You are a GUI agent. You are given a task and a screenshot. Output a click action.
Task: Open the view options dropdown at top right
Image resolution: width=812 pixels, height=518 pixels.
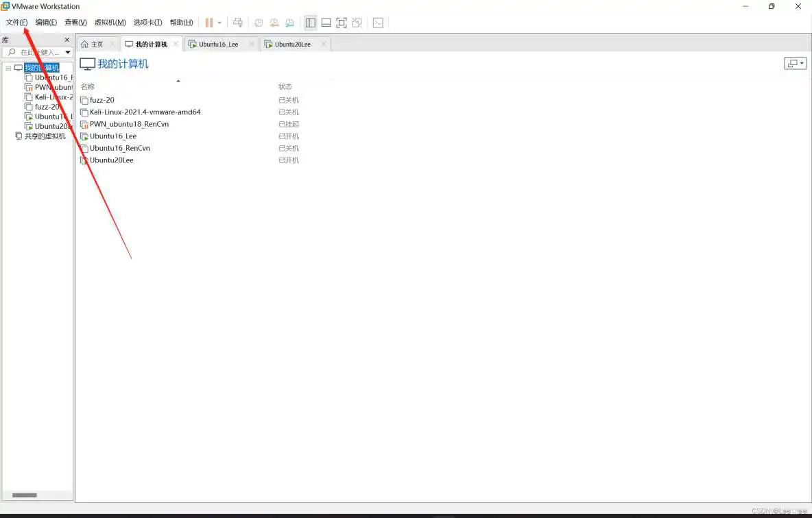[795, 64]
